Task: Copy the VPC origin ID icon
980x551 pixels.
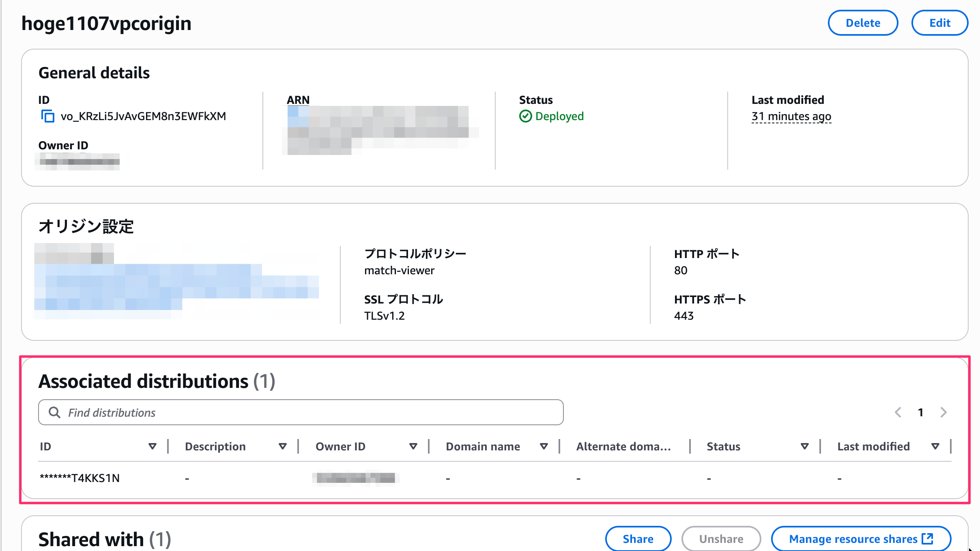Action: click(x=47, y=116)
